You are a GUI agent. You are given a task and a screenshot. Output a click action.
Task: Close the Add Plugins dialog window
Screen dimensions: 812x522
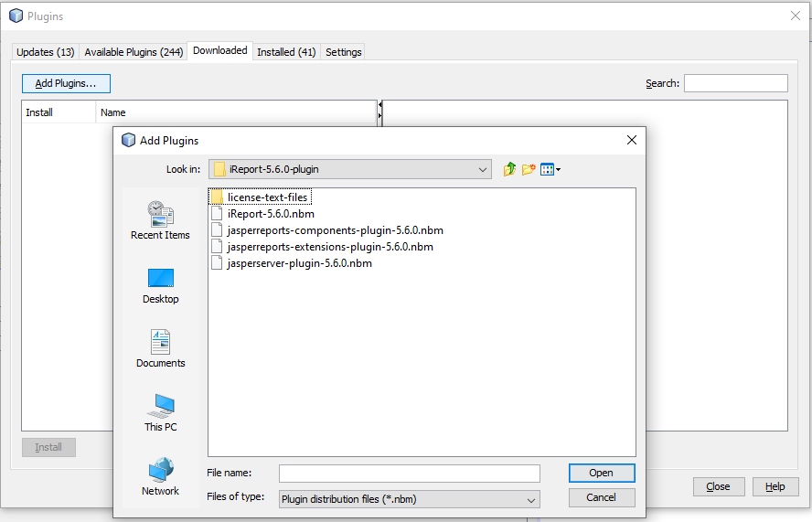pos(632,141)
